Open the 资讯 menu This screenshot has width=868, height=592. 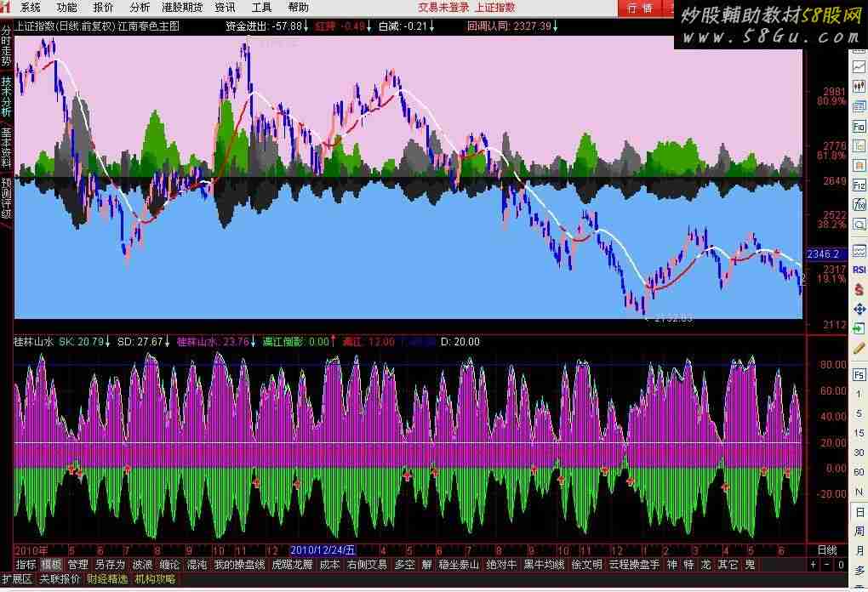pyautogui.click(x=225, y=7)
